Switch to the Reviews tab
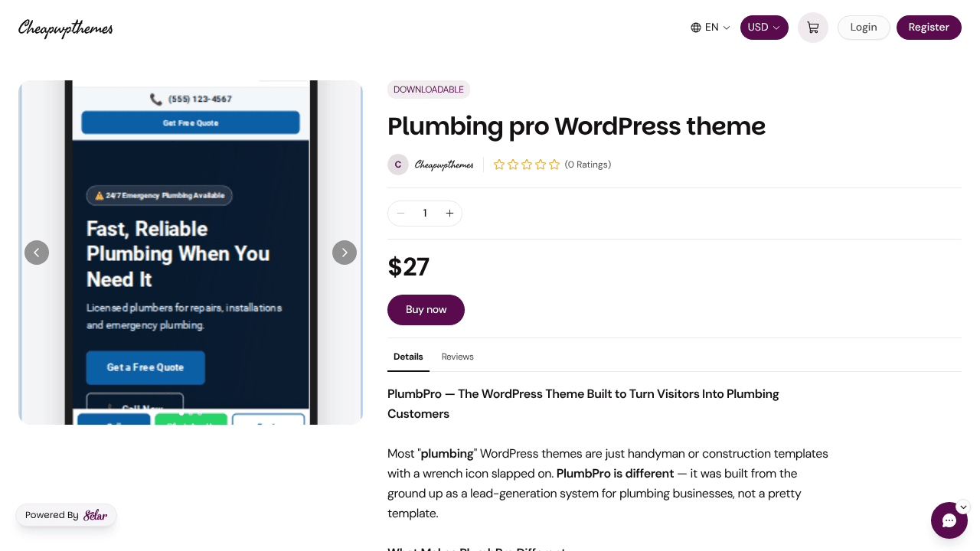The width and height of the screenshot is (980, 551). point(458,357)
